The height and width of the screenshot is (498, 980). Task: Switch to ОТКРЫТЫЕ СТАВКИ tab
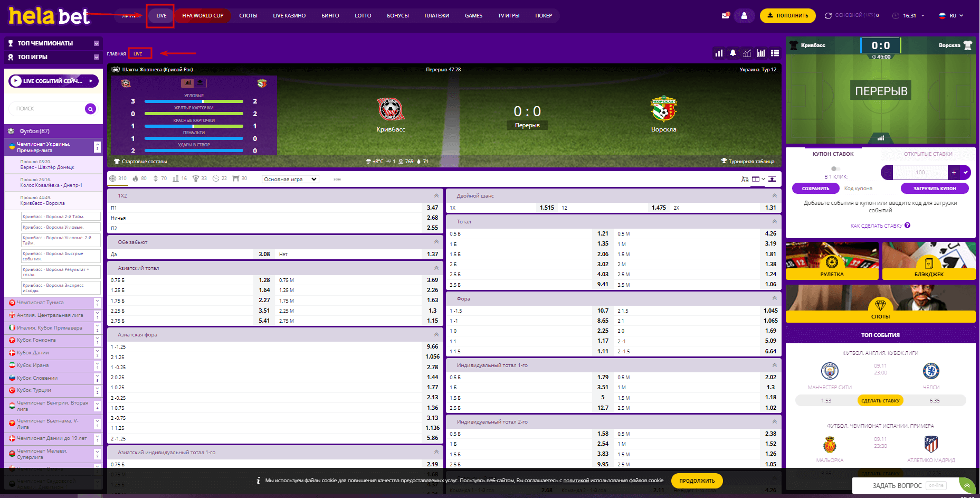928,154
